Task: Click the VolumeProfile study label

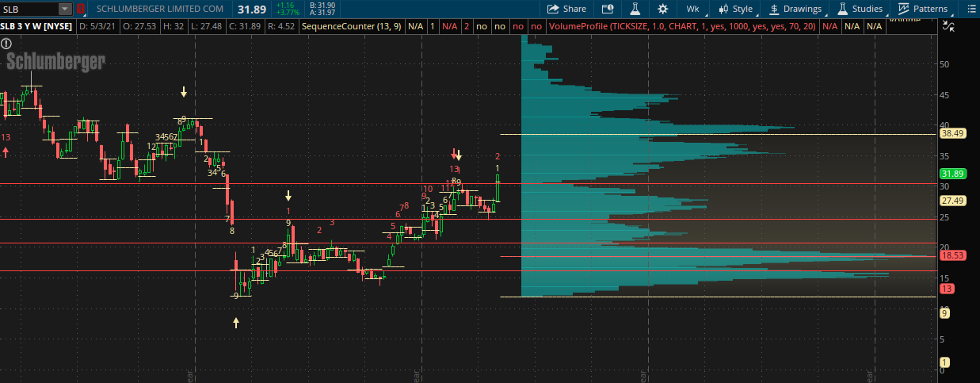Action: (x=683, y=26)
